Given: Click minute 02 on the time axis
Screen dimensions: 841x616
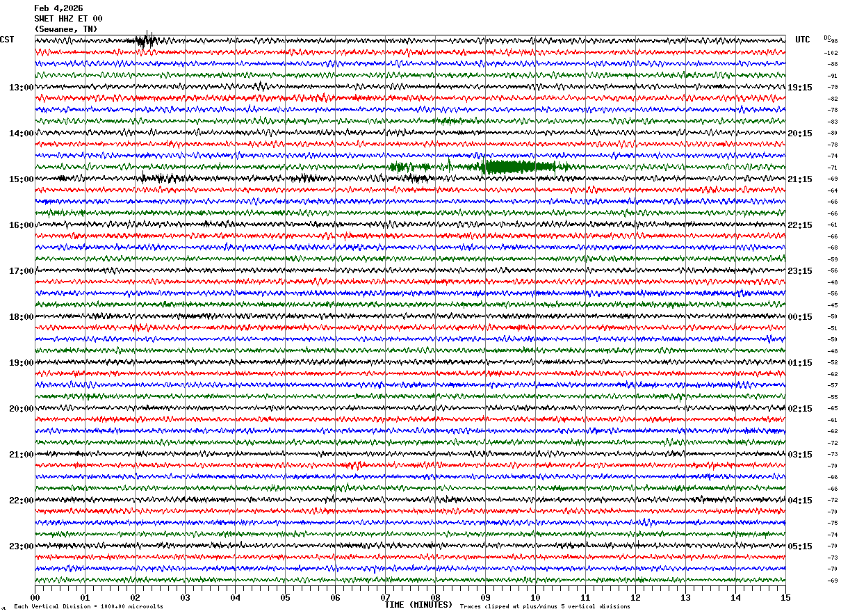Looking at the screenshot, I should 135,597.
